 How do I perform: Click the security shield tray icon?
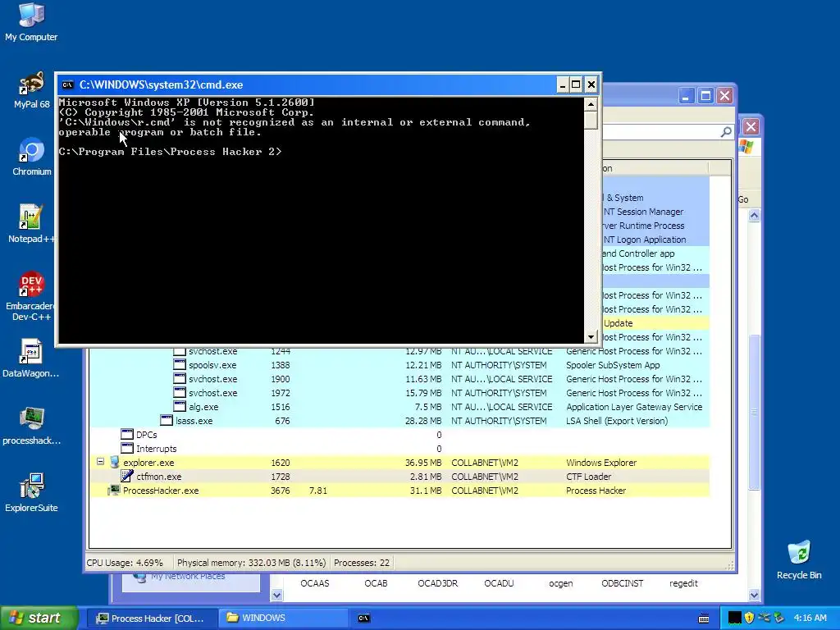click(x=749, y=618)
